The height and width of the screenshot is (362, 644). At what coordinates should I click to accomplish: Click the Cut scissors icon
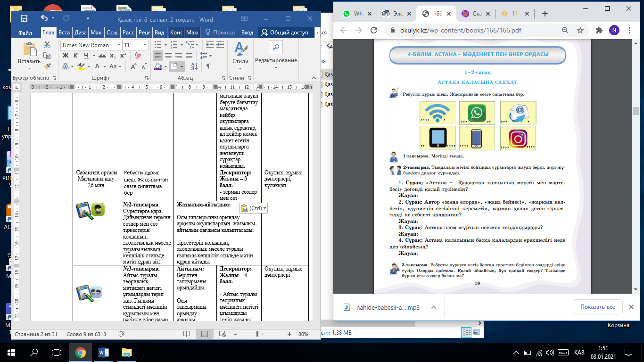coord(47,45)
